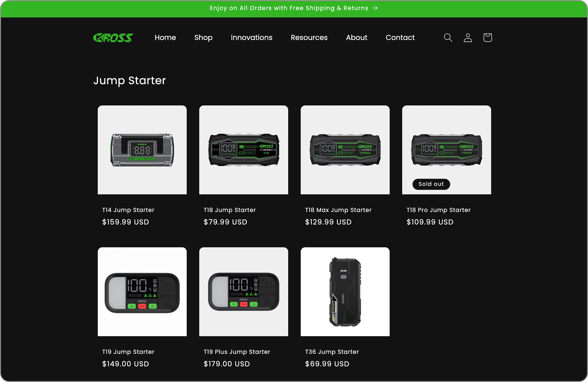This screenshot has width=588, height=382.
Task: Open the Home menu item
Action: [165, 37]
